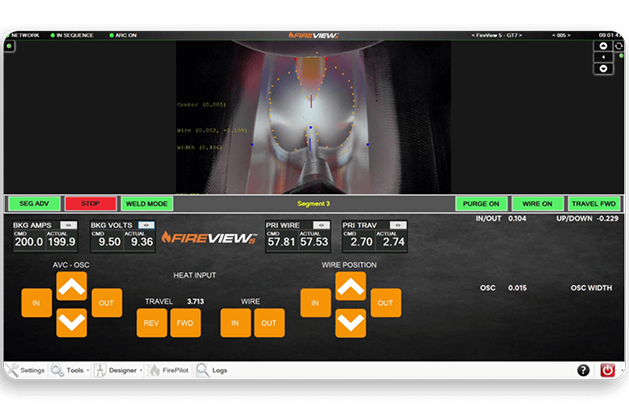Toggle the BKG AMPS visibility eye
This screenshot has width=629, height=416.
tap(69, 225)
